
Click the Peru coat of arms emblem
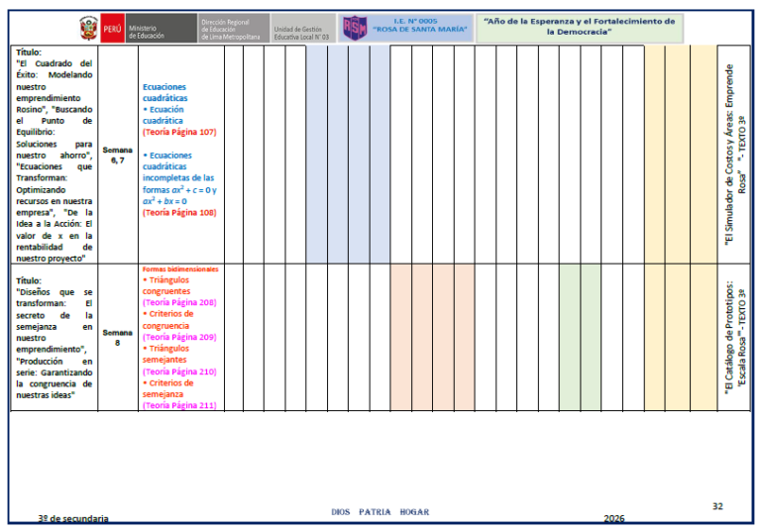point(89,28)
